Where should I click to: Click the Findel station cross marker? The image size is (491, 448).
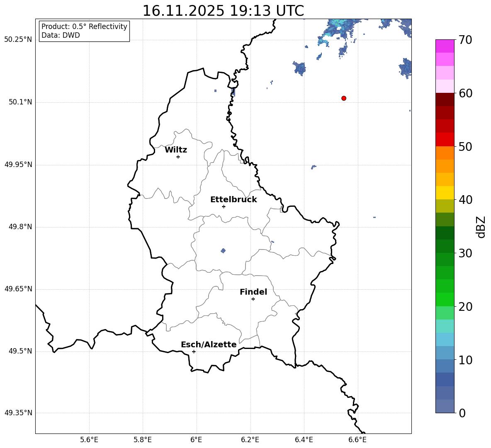coord(253,299)
